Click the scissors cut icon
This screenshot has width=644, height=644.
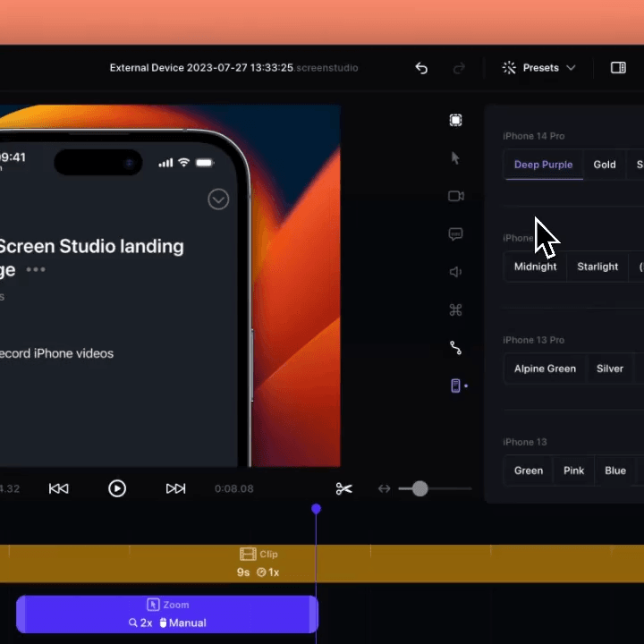click(344, 488)
